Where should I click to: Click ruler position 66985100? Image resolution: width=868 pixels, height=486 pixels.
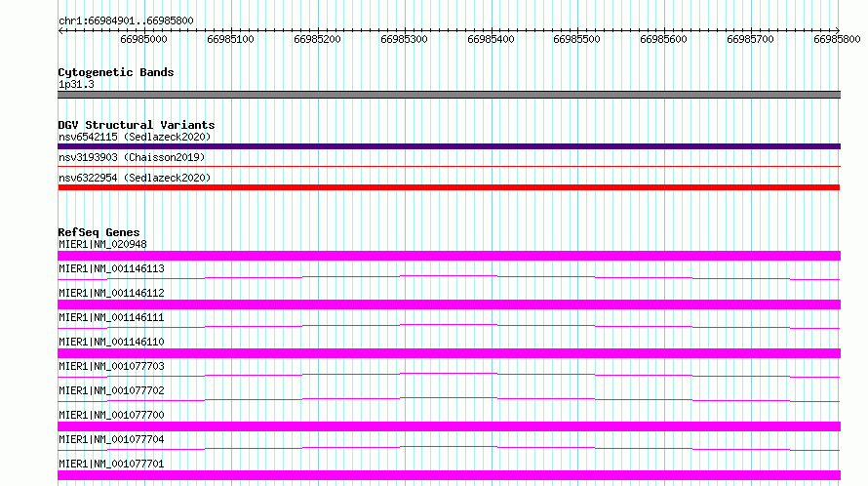[230, 39]
